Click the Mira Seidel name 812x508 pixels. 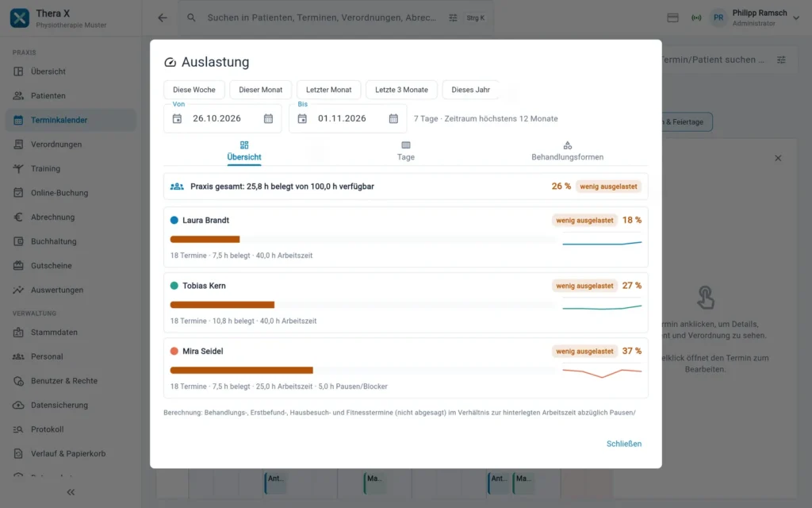pyautogui.click(x=203, y=352)
